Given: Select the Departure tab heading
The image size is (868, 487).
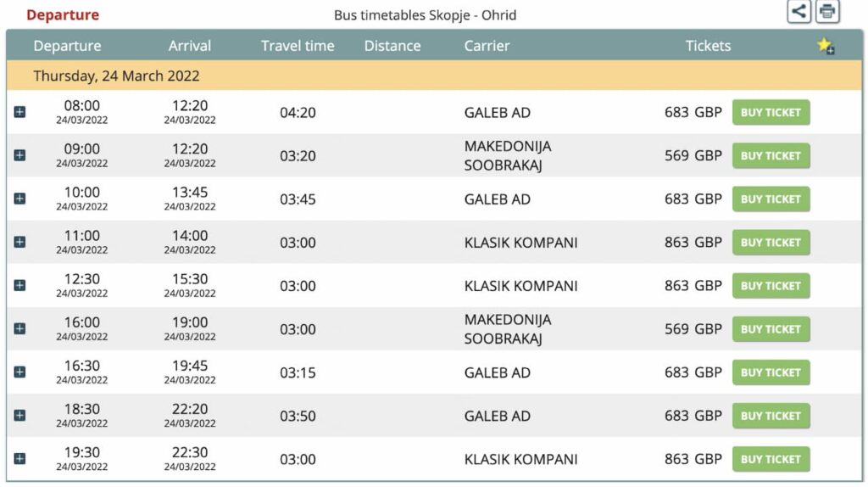Looking at the screenshot, I should pos(63,15).
